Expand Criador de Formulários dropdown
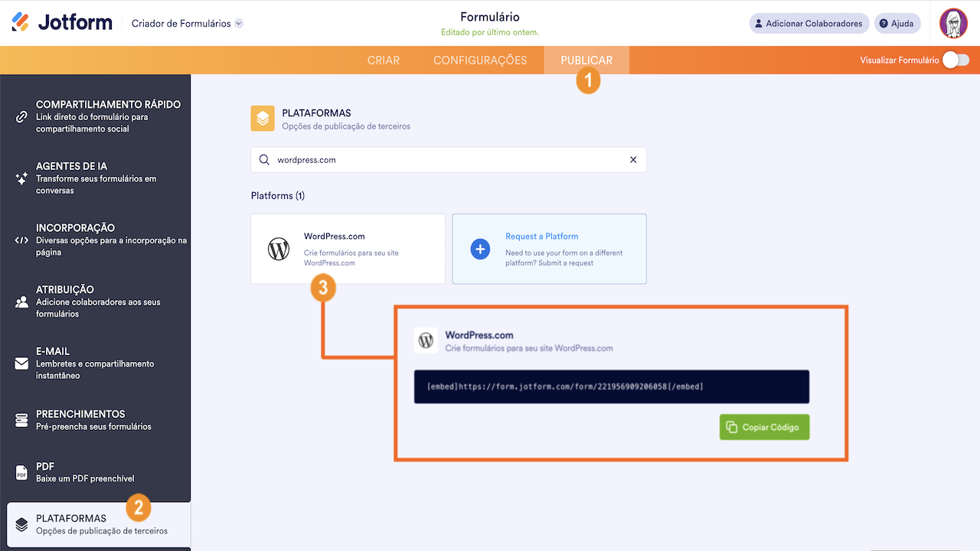This screenshot has width=980, height=551. pos(239,24)
